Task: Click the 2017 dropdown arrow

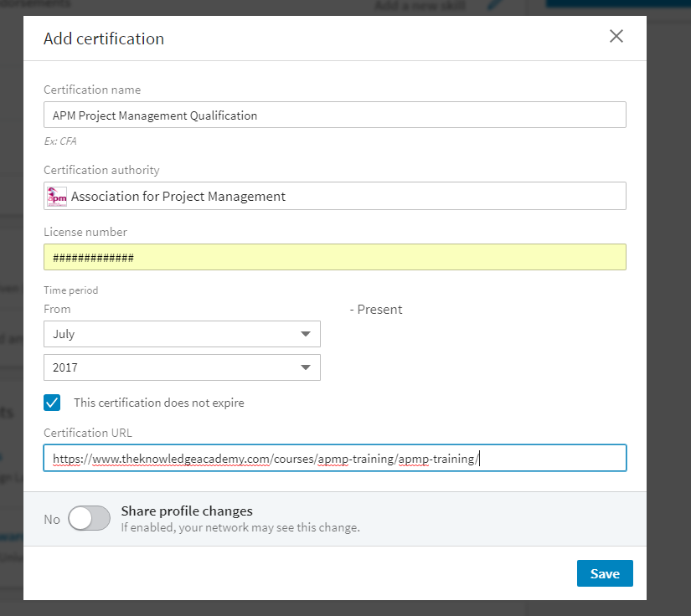Action: pos(305,367)
